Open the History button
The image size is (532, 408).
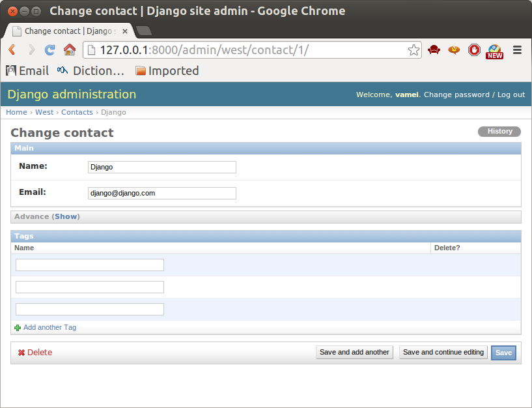pyautogui.click(x=499, y=132)
